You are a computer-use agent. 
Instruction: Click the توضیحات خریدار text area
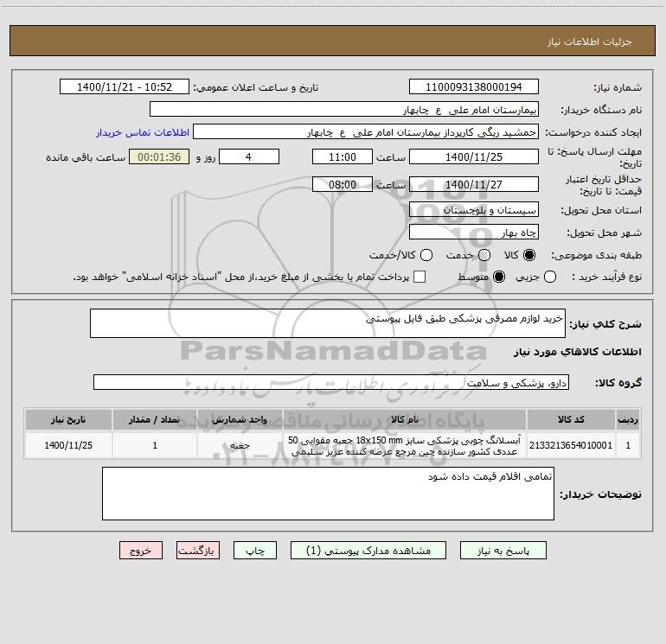[328, 494]
